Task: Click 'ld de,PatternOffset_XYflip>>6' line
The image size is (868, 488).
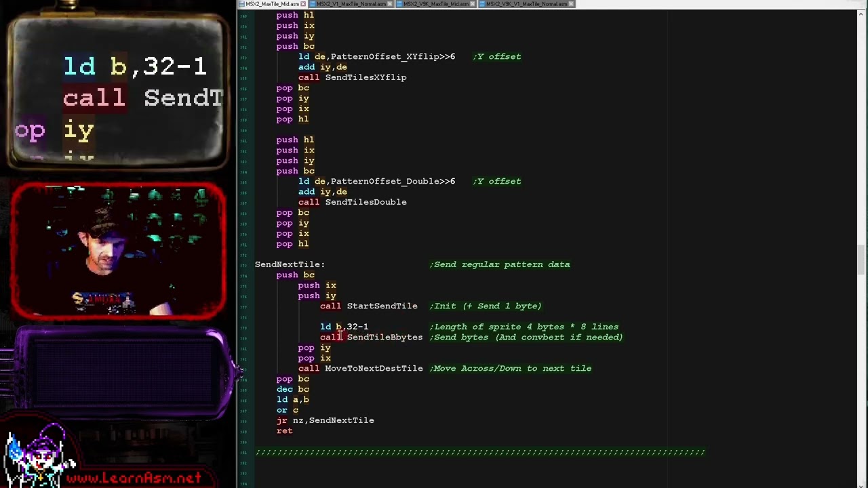Action: click(376, 56)
